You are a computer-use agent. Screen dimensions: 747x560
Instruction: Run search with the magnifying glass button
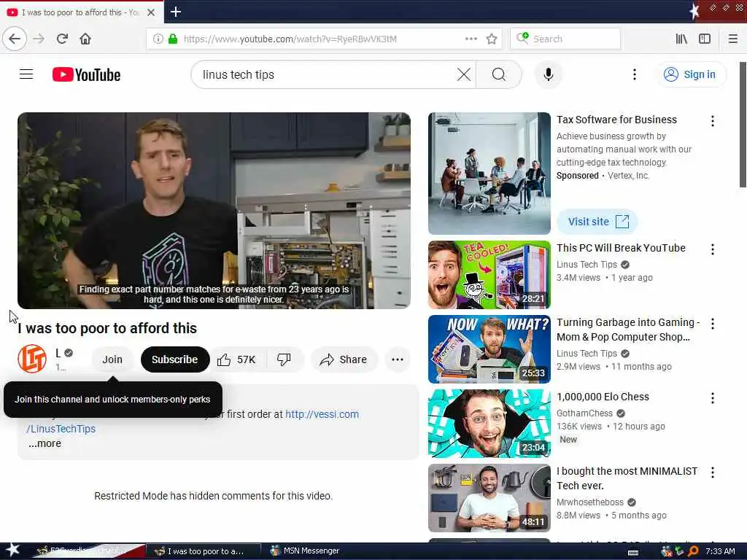[x=499, y=74]
